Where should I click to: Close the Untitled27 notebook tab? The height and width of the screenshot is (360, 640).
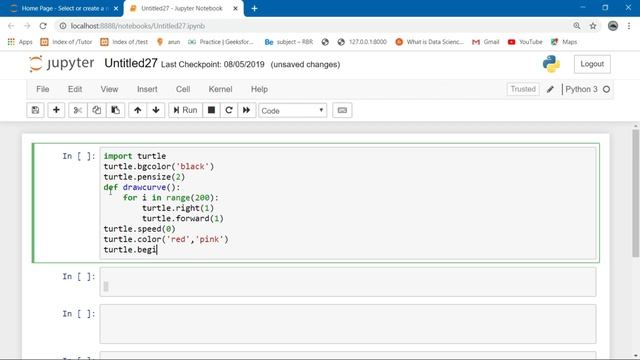coord(235,8)
